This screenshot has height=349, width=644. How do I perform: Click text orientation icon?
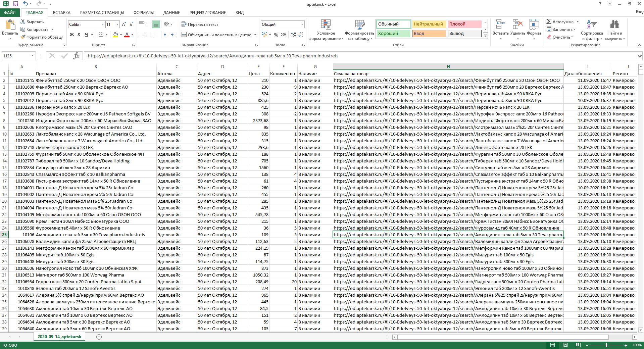pyautogui.click(x=166, y=24)
